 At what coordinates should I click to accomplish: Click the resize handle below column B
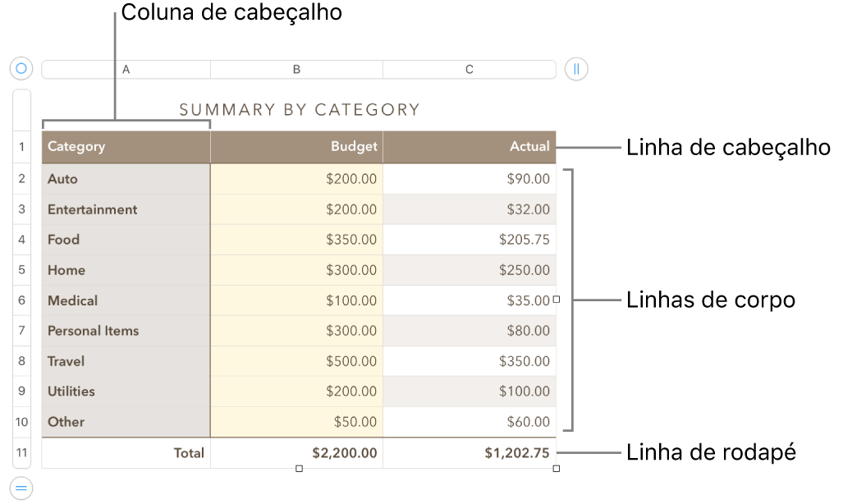(x=297, y=468)
